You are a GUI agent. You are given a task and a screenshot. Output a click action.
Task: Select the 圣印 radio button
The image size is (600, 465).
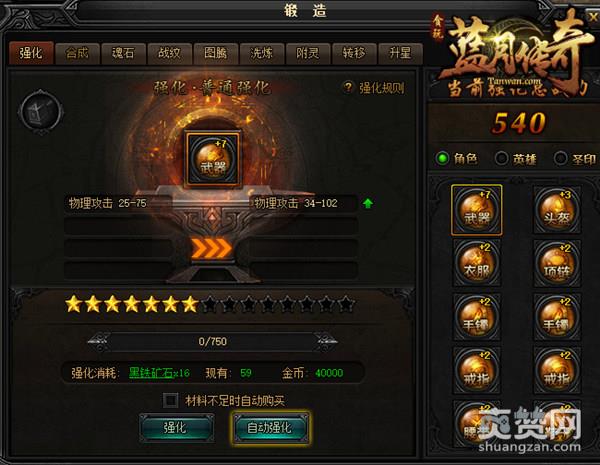(560, 158)
